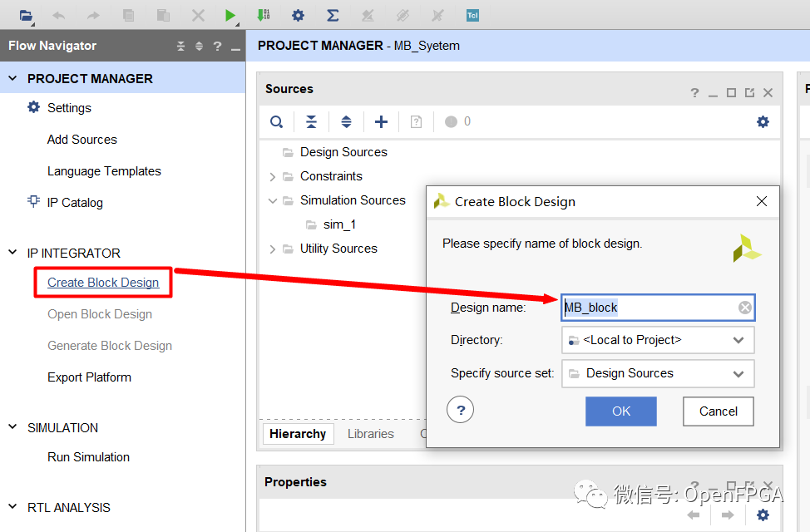This screenshot has width=810, height=532.
Task: Collapse the RTL ANALYSIS section
Action: (x=13, y=507)
